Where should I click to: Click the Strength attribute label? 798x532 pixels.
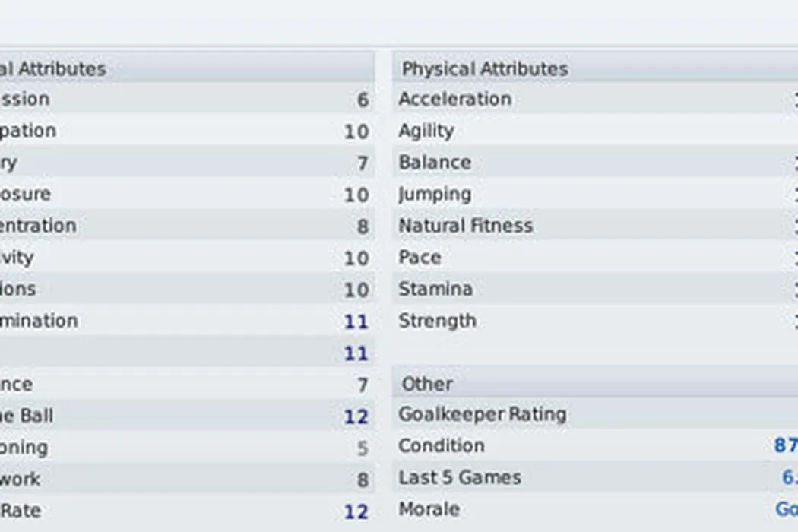tap(437, 321)
